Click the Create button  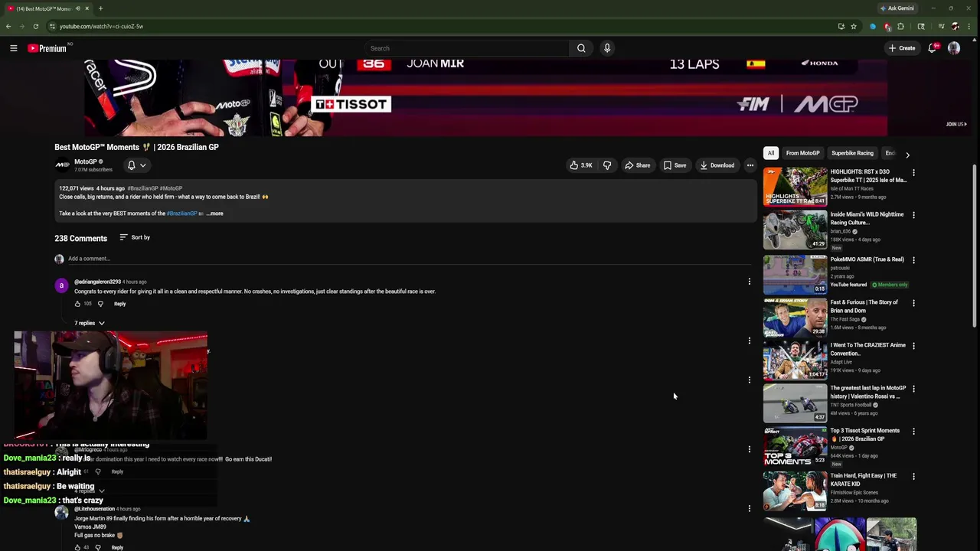point(902,48)
